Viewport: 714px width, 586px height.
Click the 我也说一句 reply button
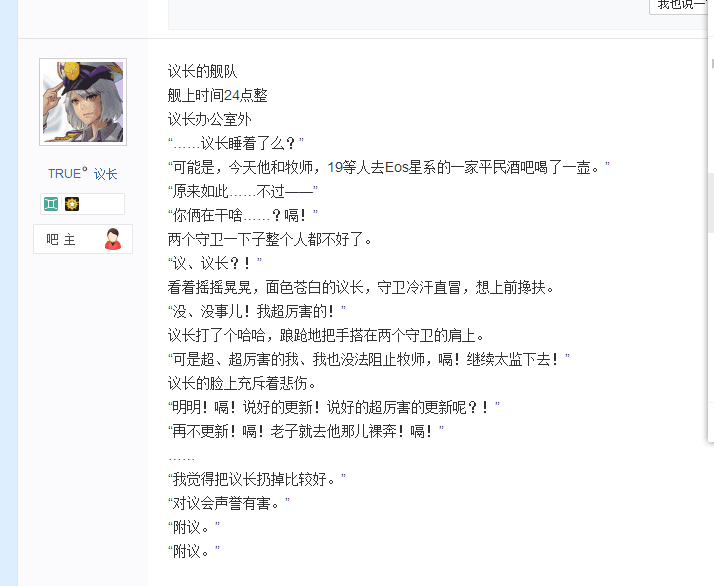coord(681,5)
